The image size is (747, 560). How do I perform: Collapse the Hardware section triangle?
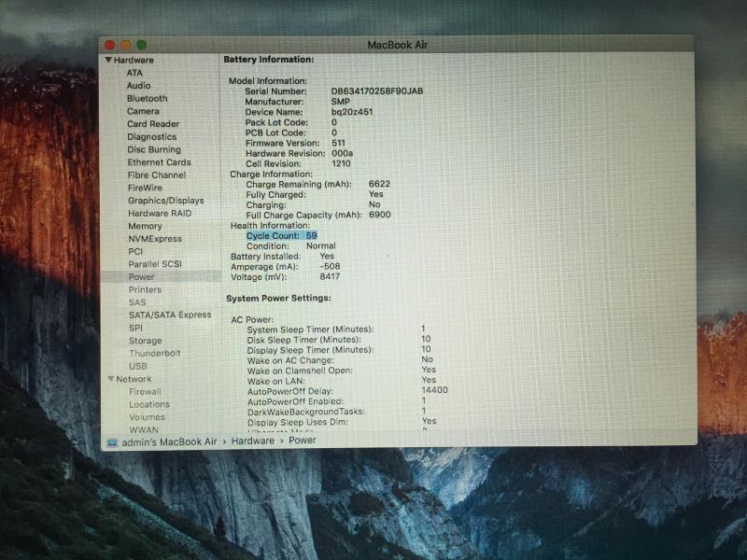pos(108,60)
